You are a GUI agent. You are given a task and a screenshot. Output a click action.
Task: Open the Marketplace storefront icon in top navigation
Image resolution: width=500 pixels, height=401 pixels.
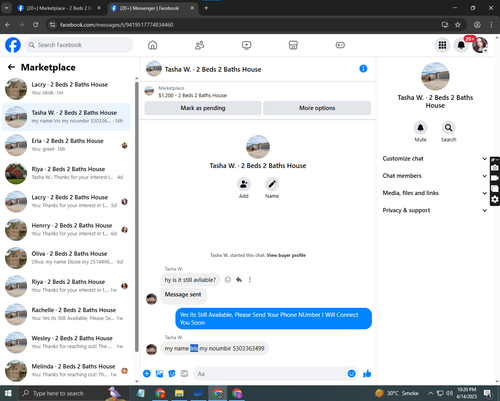293,45
